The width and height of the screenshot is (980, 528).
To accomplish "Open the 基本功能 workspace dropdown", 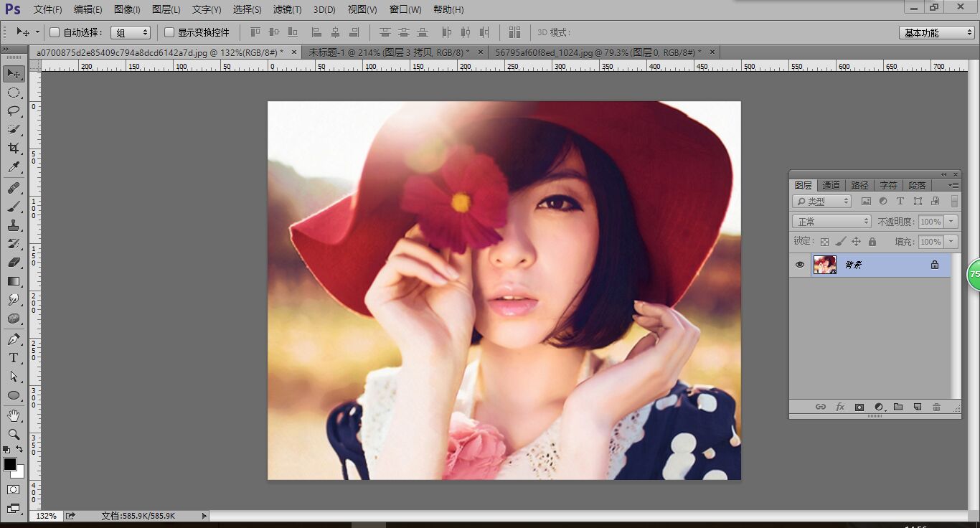I will click(936, 33).
